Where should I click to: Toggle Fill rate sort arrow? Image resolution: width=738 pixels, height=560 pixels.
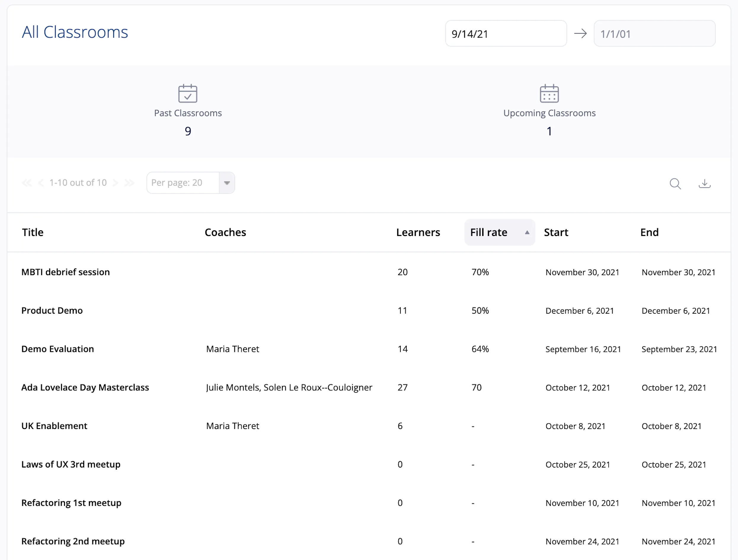pyautogui.click(x=527, y=232)
